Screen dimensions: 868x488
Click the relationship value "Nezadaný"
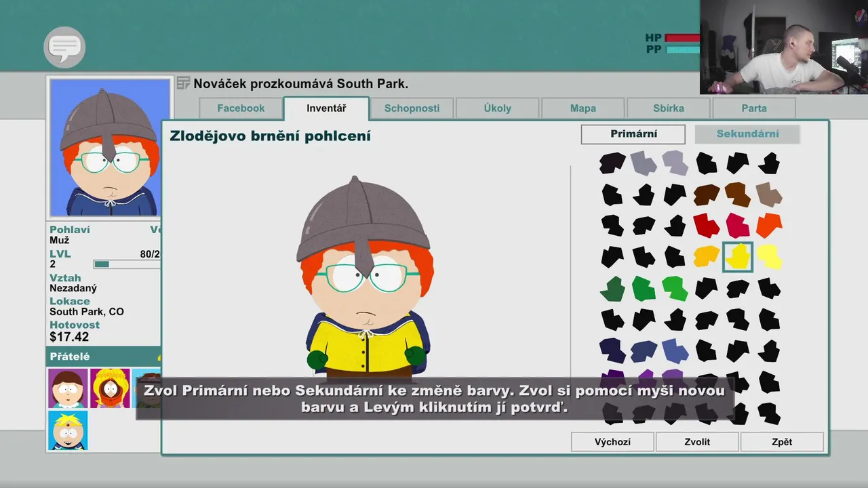click(x=73, y=288)
